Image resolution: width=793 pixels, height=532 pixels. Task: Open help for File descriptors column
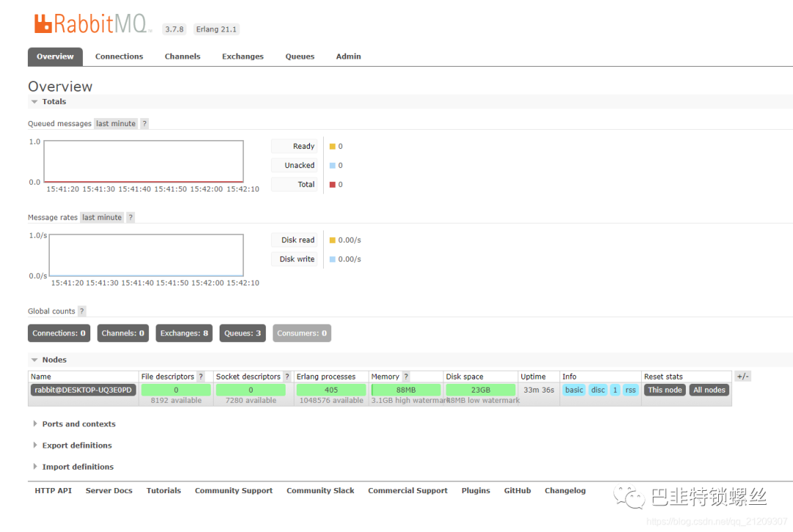tap(200, 376)
